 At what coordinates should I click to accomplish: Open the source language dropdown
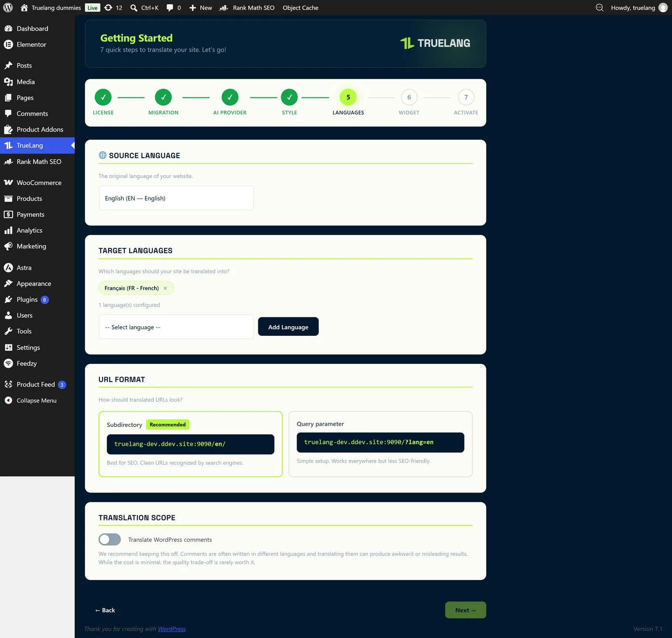[176, 198]
